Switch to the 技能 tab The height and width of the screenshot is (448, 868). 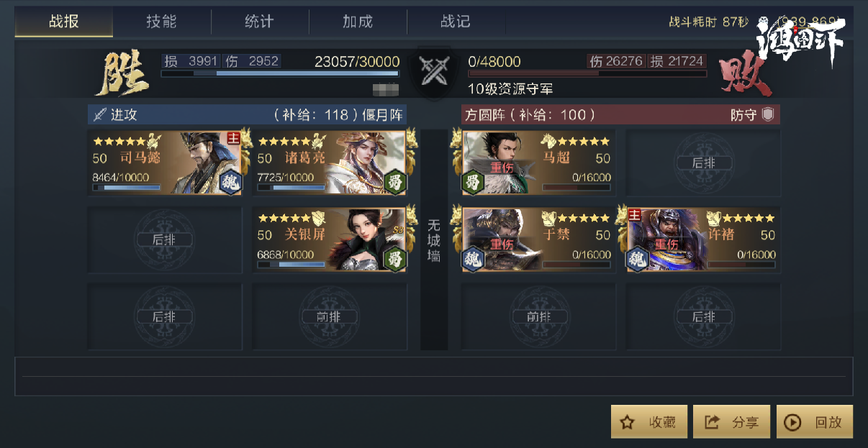pos(161,22)
